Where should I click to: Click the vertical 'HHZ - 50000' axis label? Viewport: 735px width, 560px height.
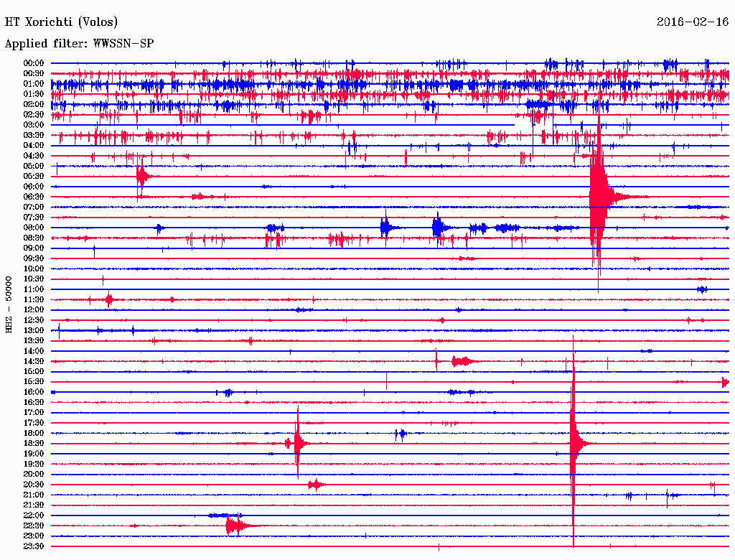(9, 305)
